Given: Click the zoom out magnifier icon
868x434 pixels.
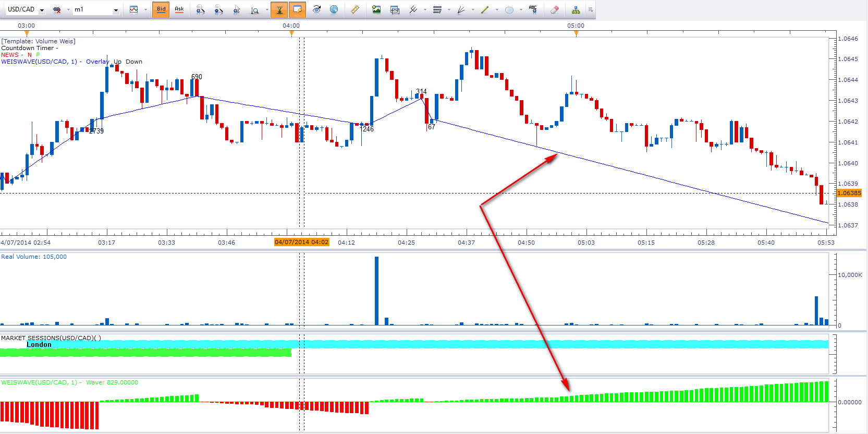Looking at the screenshot, I should (x=219, y=9).
